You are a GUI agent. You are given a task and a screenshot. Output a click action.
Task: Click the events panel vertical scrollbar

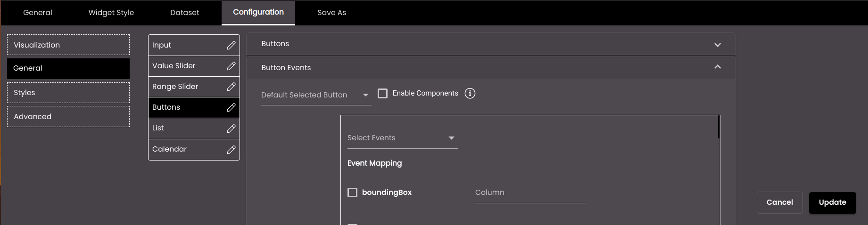(719, 127)
